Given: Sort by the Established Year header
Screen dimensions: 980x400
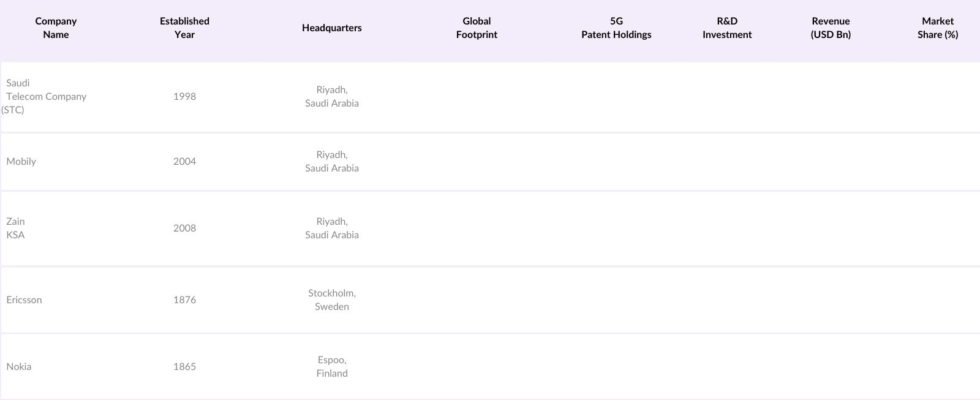Looking at the screenshot, I should click(184, 28).
